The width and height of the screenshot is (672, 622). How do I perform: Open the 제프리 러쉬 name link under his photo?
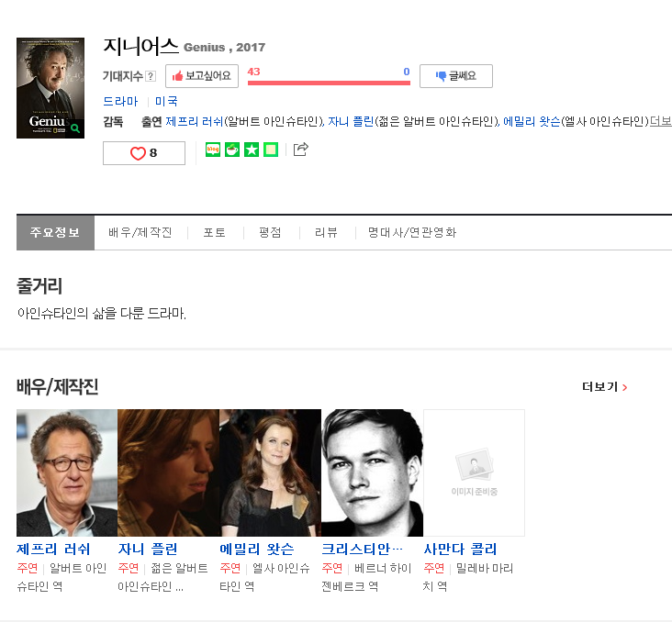coord(54,549)
